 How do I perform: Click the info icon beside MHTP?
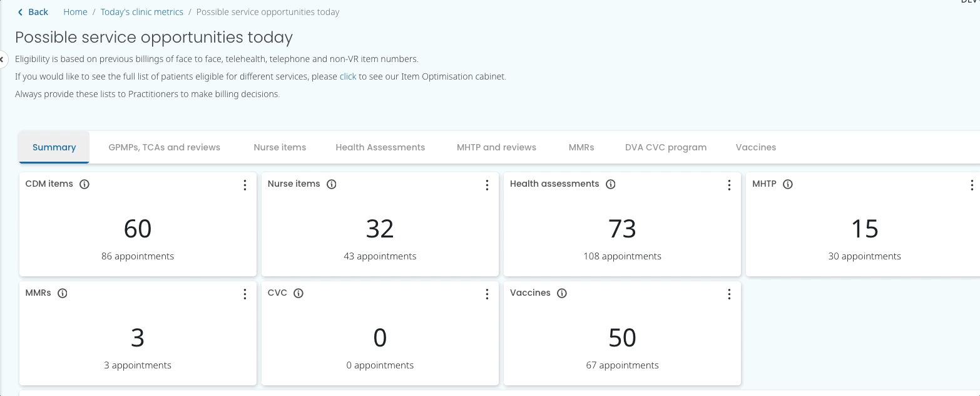788,184
